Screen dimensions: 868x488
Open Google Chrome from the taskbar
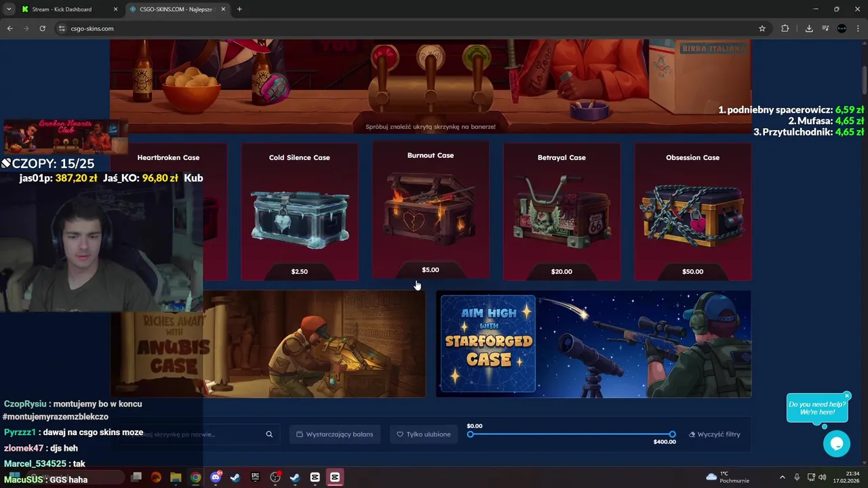(195, 477)
